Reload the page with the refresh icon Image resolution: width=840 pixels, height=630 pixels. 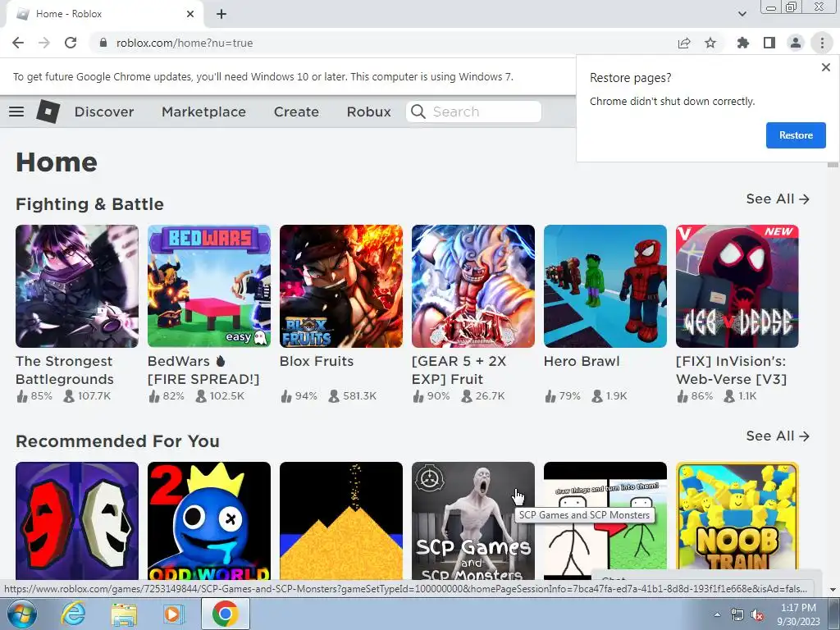71,43
